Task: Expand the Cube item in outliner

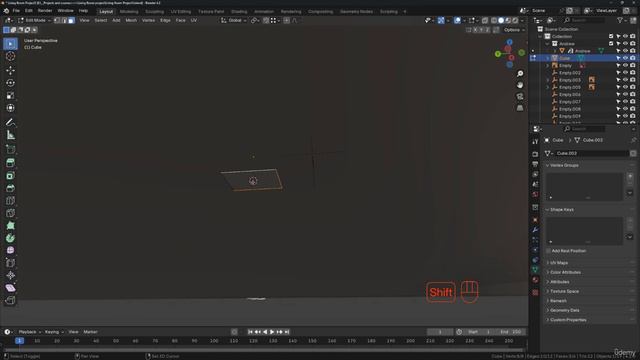Action: [x=548, y=58]
